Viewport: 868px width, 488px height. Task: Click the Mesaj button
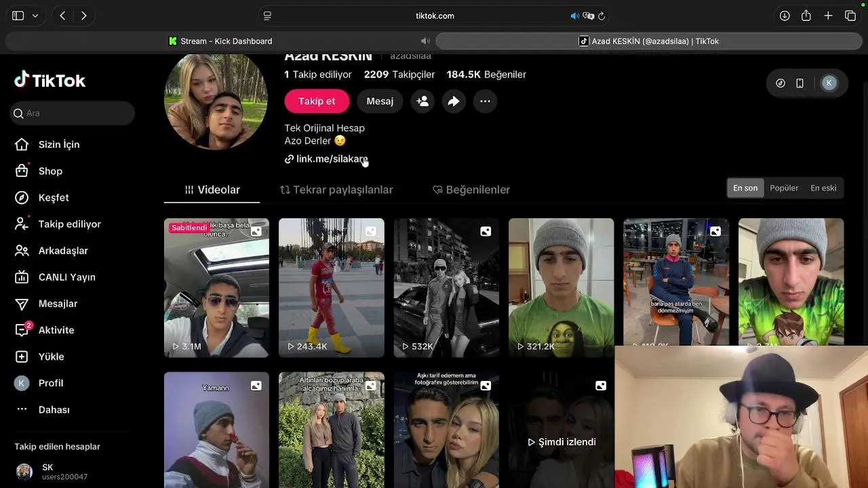(x=380, y=101)
